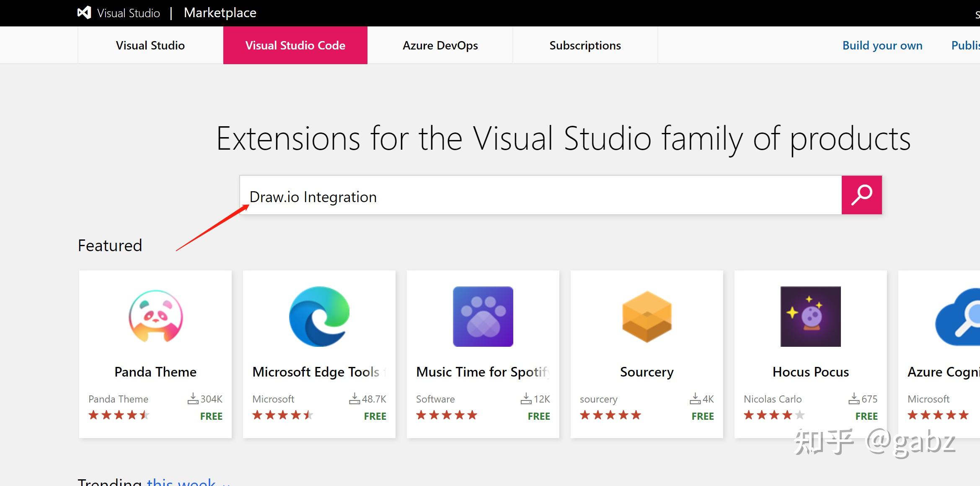This screenshot has height=486, width=980.
Task: Switch to the Visual Studio tab
Action: 150,45
